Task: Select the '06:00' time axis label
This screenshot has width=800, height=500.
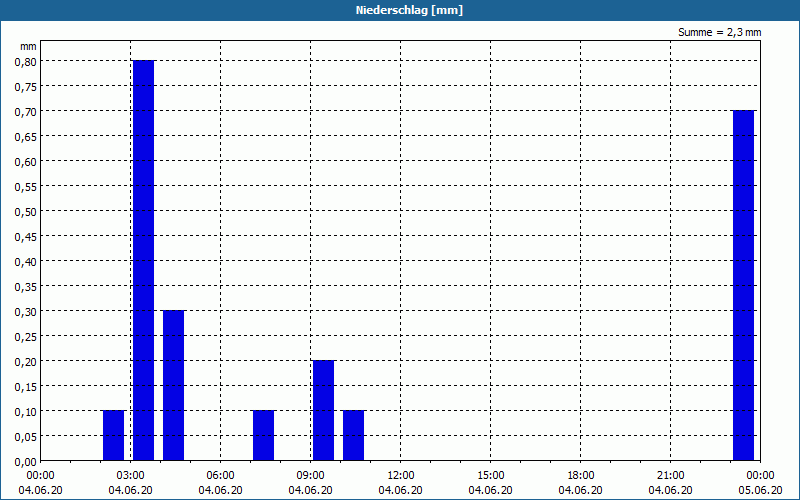Action: click(220, 476)
